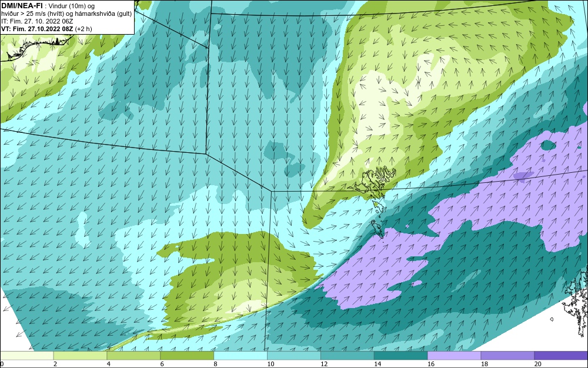Click the 4–6 m/s green legend swatch
This screenshot has width=588, height=368.
[133, 355]
